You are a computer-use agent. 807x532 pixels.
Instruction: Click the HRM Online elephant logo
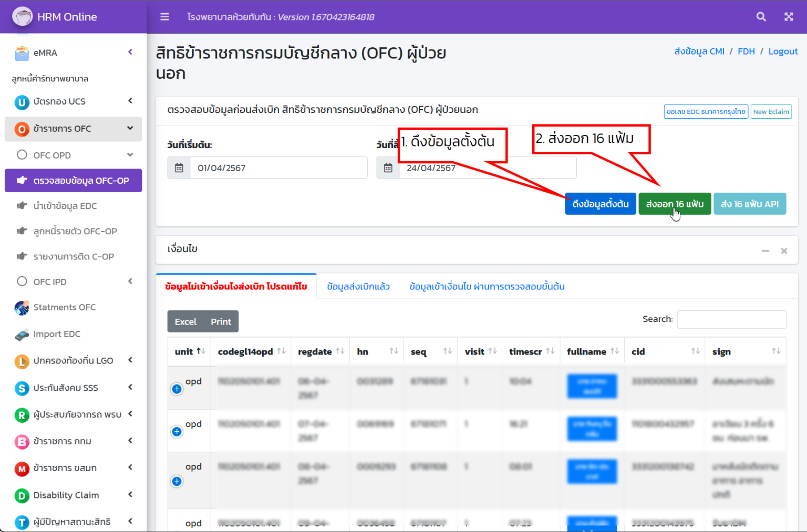tap(22, 15)
